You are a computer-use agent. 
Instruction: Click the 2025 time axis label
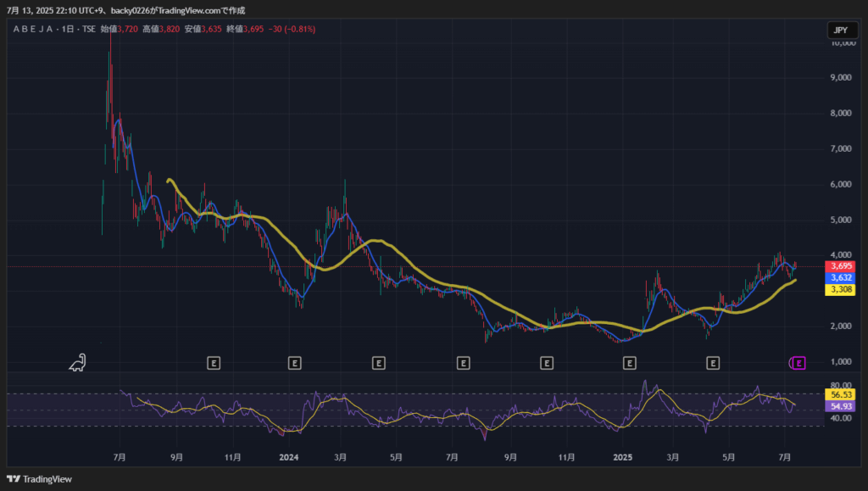click(623, 457)
